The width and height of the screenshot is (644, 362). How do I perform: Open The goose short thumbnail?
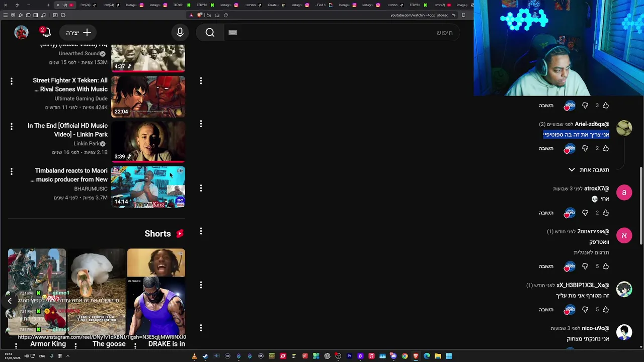97,293
